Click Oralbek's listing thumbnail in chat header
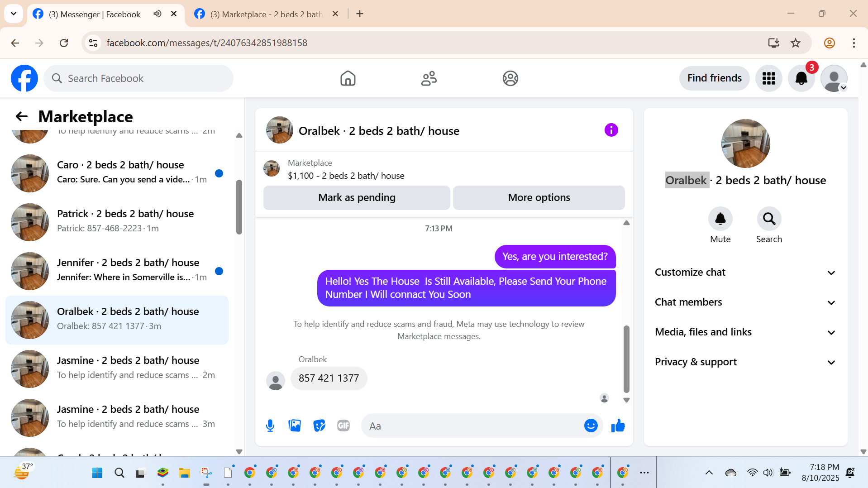 279,130
